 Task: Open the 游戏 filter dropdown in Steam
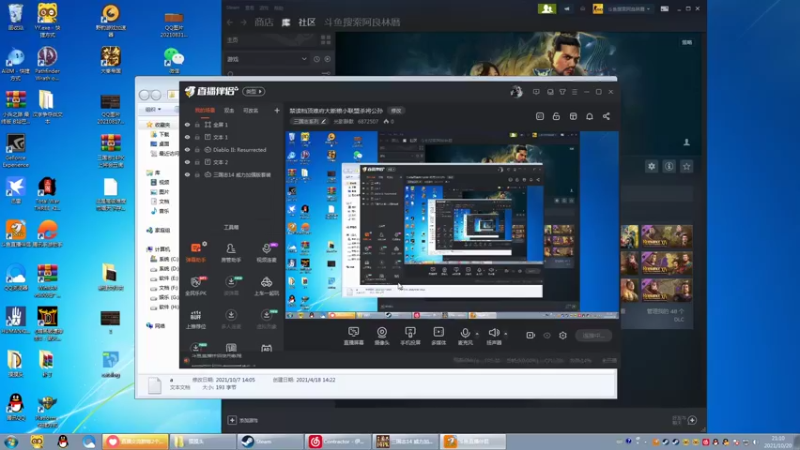(267, 59)
